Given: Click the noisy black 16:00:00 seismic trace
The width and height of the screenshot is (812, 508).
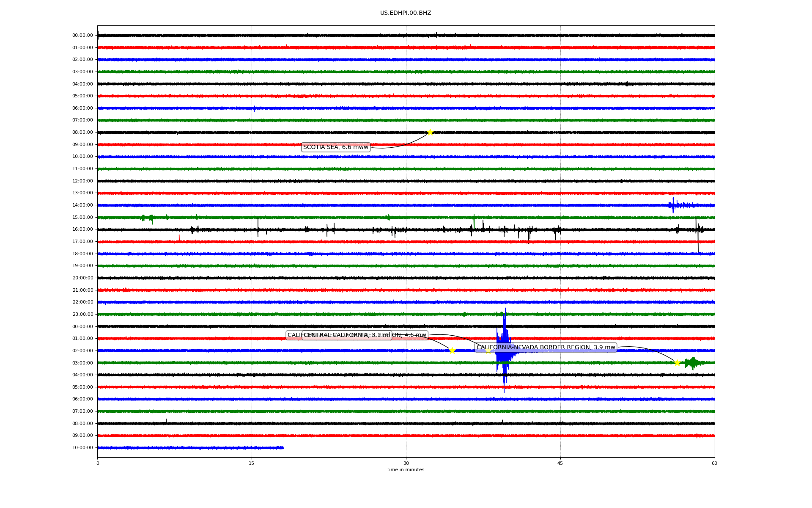Looking at the screenshot, I should [x=406, y=230].
